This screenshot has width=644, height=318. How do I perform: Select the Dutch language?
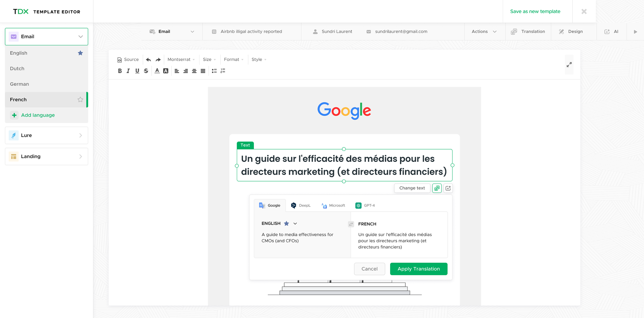click(47, 68)
